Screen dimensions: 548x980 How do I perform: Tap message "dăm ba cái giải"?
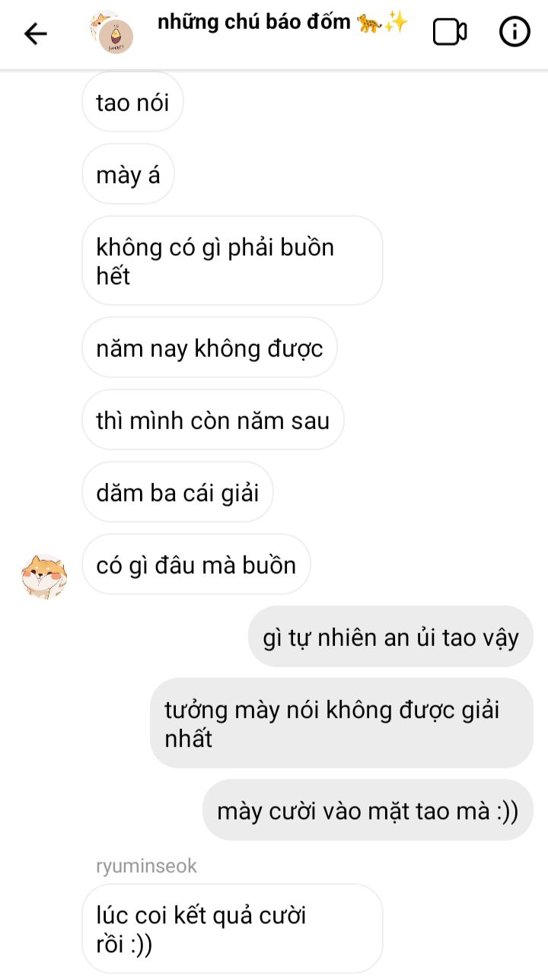click(x=177, y=492)
